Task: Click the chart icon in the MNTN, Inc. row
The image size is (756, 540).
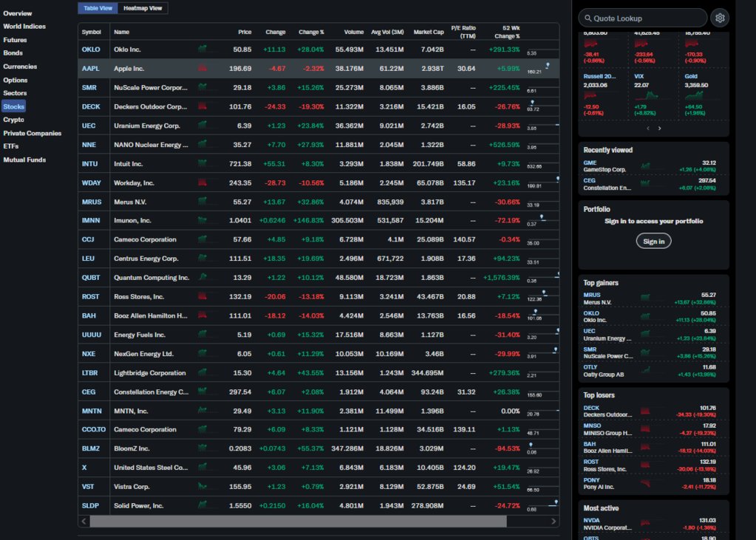Action: coord(202,411)
